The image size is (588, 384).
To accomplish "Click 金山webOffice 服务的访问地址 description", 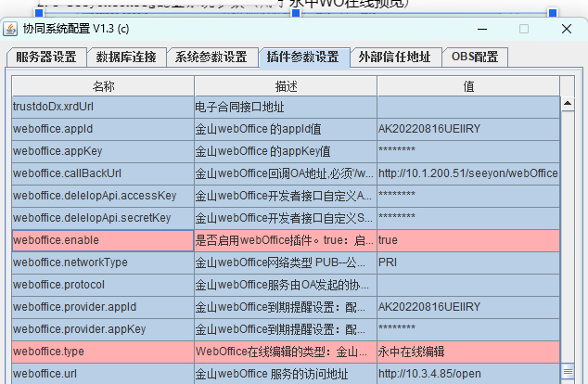I will [x=286, y=374].
